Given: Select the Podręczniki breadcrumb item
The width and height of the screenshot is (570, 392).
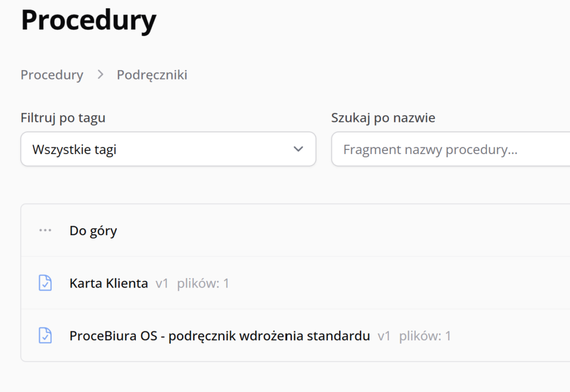Looking at the screenshot, I should 152,75.
